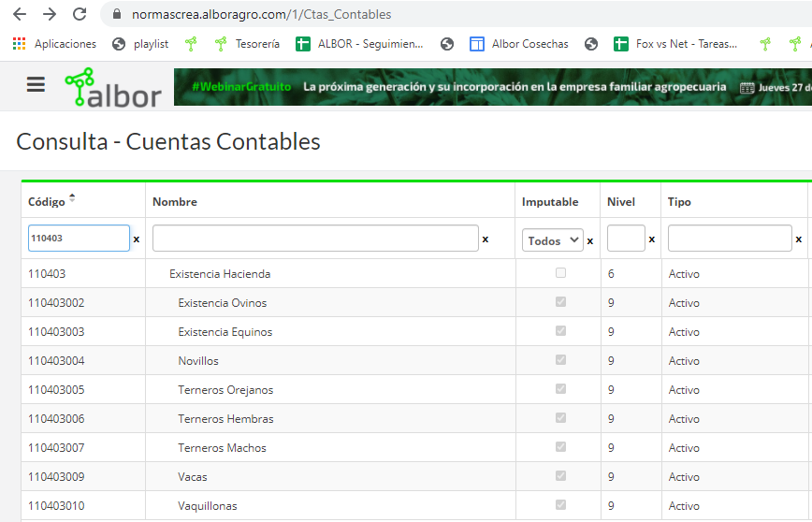This screenshot has width=812, height=522.
Task: Toggle Imputable checkbox for Terneros Machos
Action: pyautogui.click(x=560, y=447)
